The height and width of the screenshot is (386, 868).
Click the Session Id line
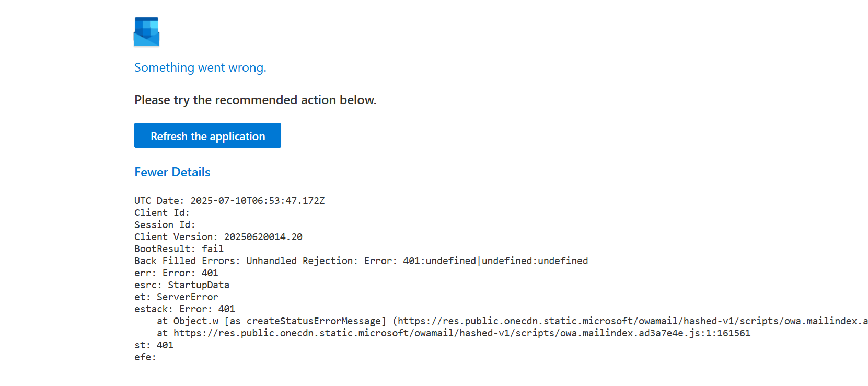click(x=165, y=225)
